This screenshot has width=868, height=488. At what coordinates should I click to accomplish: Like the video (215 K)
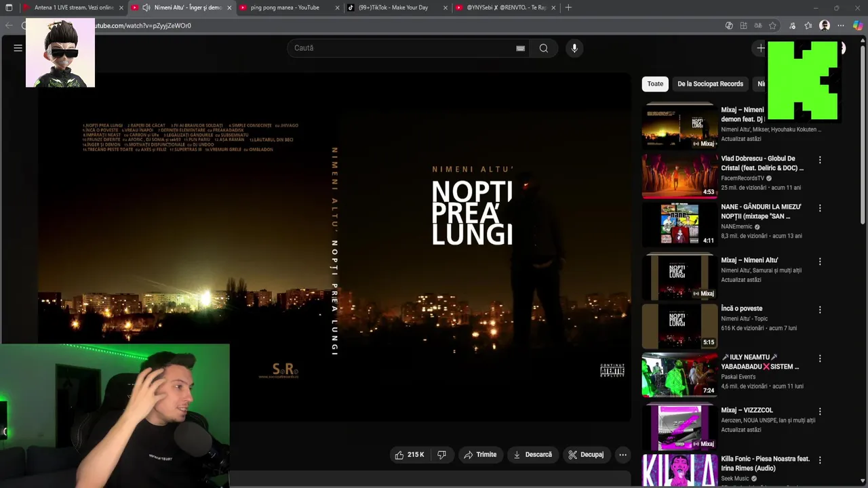[x=409, y=455]
